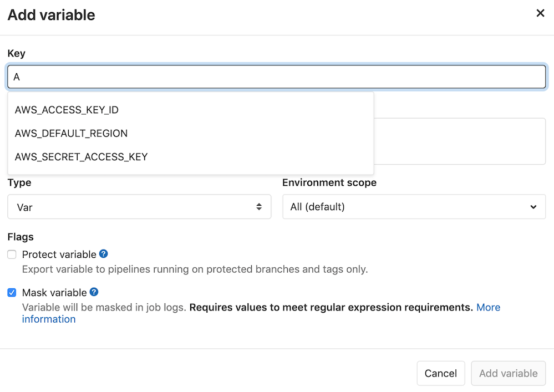Click the Cancel button

(440, 373)
